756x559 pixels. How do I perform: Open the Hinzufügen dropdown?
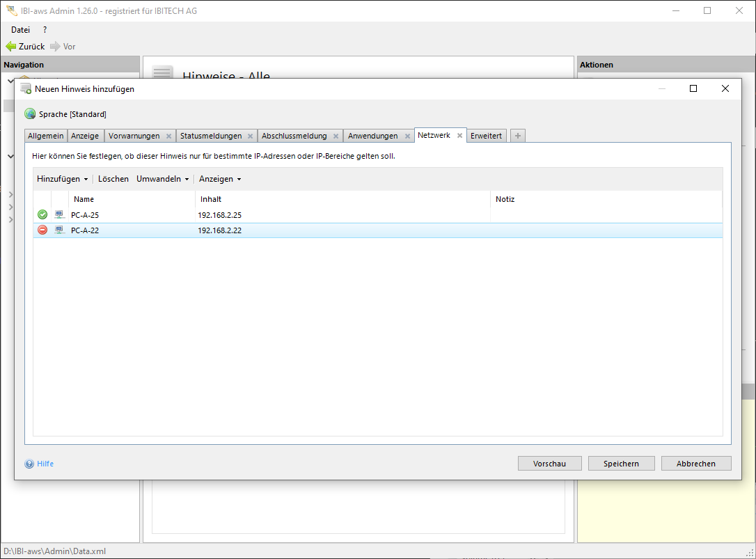[62, 179]
